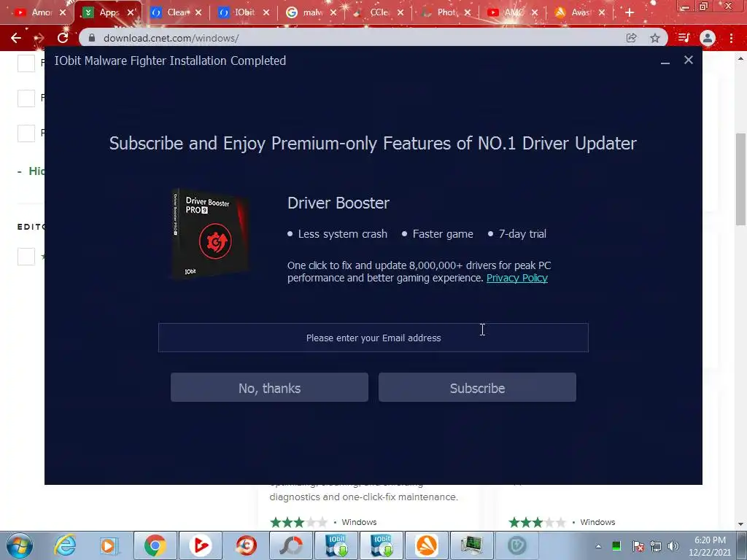Screen dimensions: 747x560
Task: Open the volume speaker tray icon
Action: coord(673,546)
